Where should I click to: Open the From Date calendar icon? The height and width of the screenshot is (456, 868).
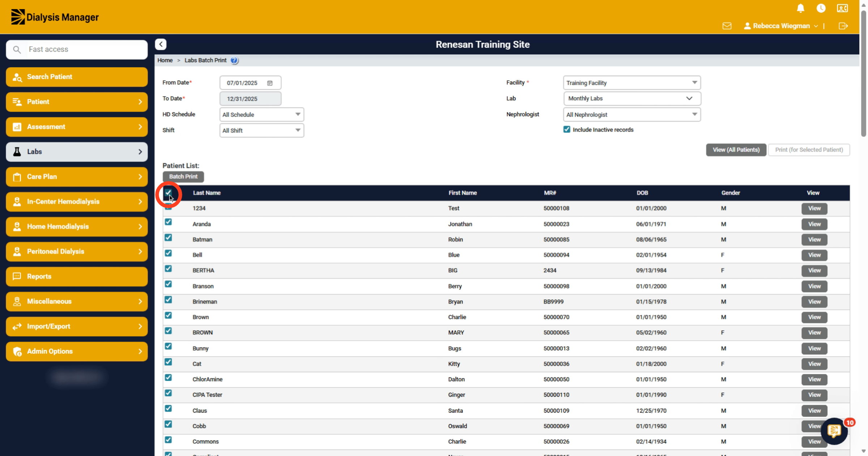click(270, 83)
